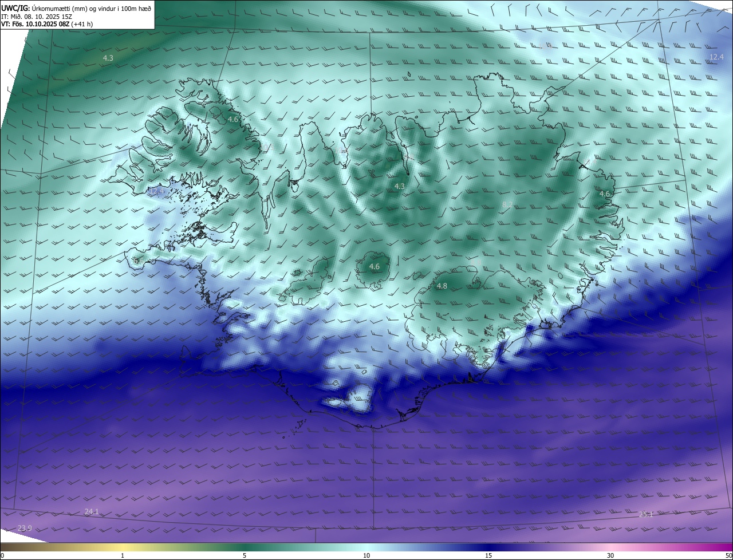733x560 pixels.
Task: Click the color scale tick label 15
Action: (488, 555)
